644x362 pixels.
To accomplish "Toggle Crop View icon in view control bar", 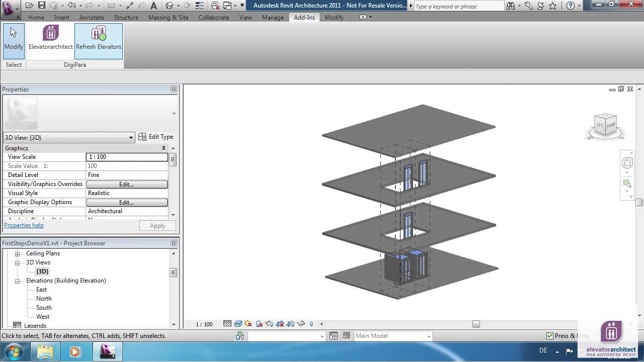I will 280,324.
